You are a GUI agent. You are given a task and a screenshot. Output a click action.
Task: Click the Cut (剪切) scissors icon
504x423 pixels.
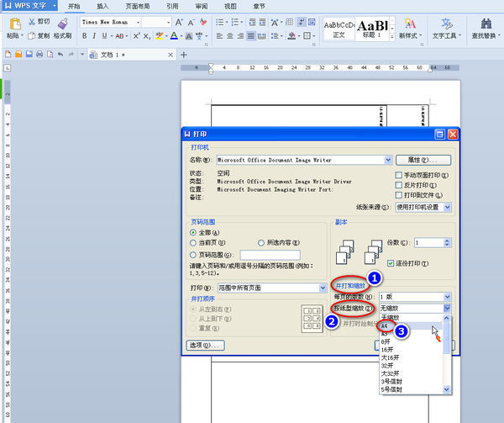(x=32, y=22)
